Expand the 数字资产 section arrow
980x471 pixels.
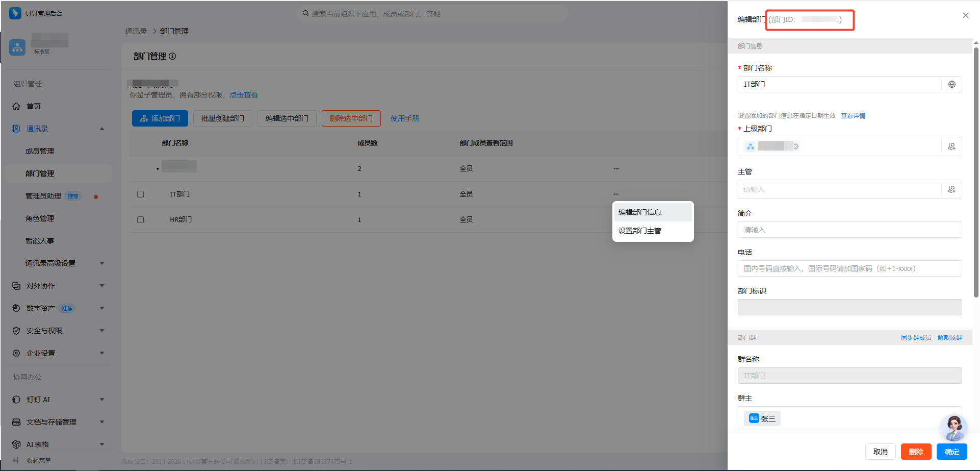point(102,308)
